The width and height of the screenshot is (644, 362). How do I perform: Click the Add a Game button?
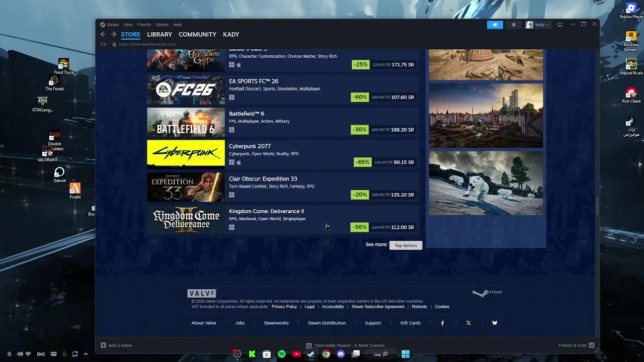[x=116, y=345]
